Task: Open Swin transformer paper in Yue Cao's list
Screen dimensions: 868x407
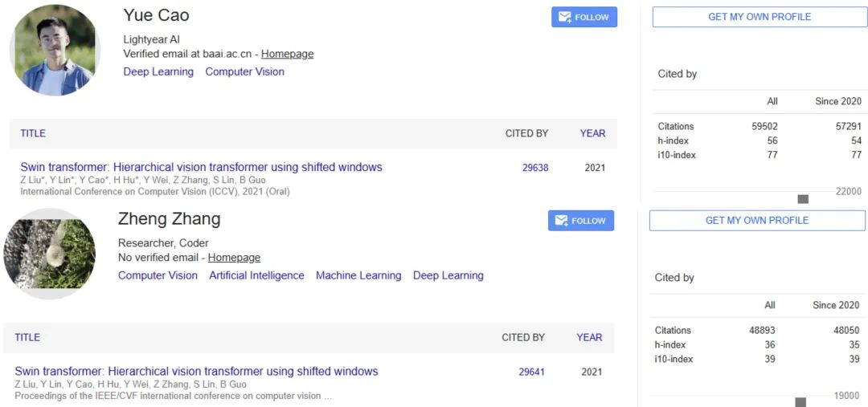Action: click(x=201, y=168)
